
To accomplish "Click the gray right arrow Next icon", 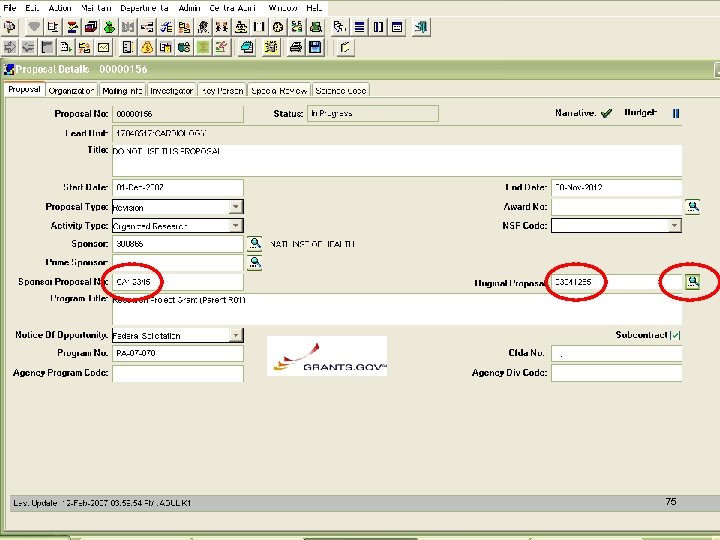I will (10, 47).
